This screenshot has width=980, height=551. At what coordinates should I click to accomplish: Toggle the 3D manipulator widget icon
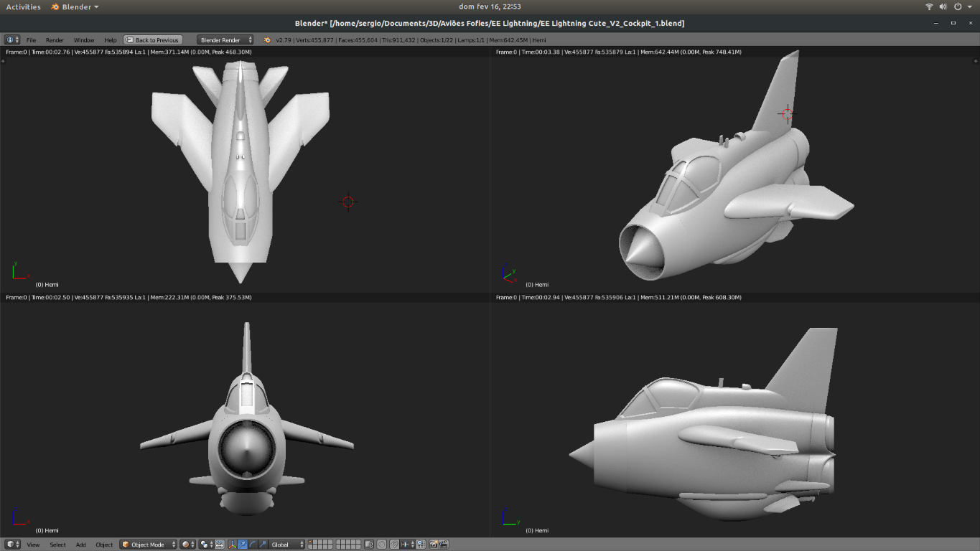pos(233,545)
